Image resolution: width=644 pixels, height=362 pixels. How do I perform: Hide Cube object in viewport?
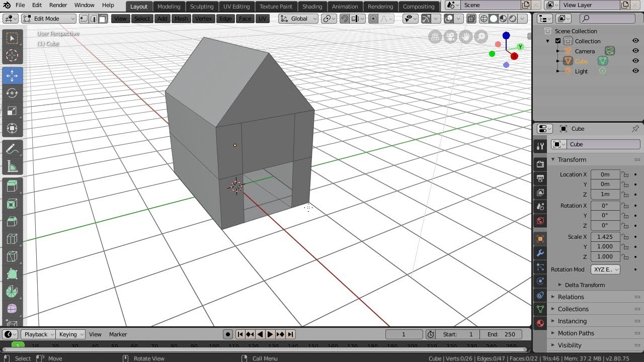pyautogui.click(x=635, y=61)
